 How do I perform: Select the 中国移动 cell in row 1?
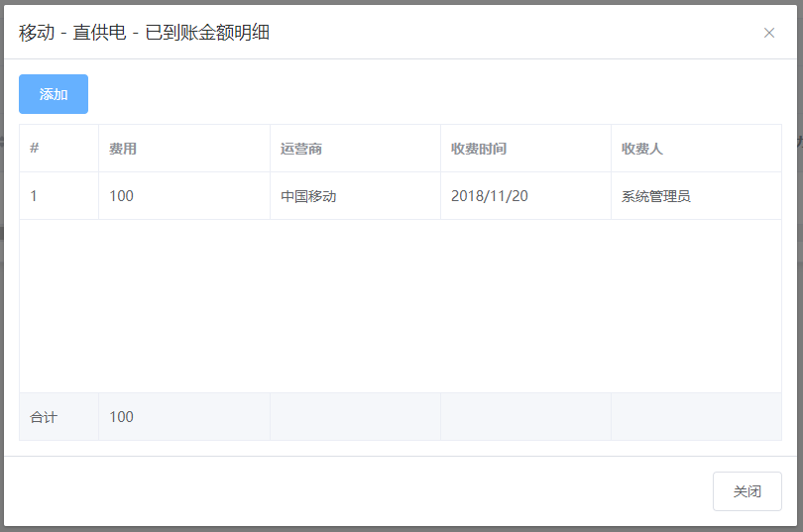coord(308,196)
